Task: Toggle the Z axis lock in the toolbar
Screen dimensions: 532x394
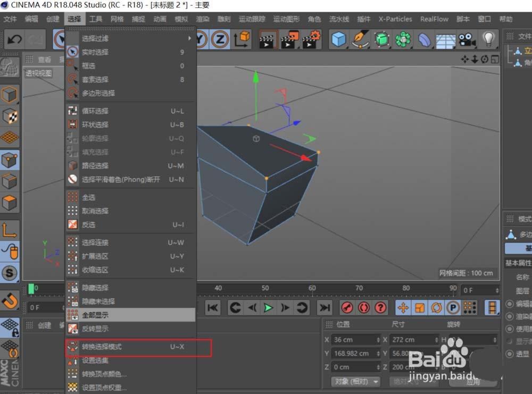Action: [x=218, y=39]
